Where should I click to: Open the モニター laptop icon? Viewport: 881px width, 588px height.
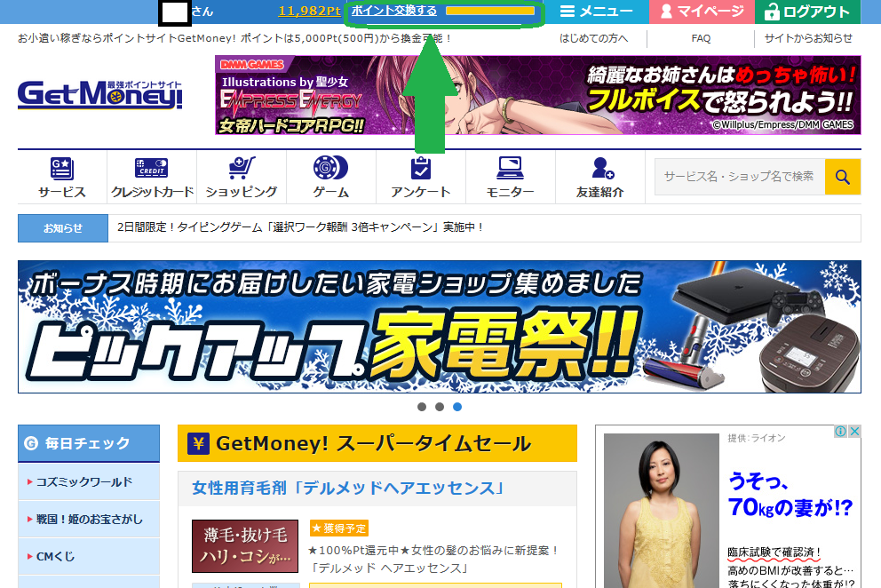(510, 167)
